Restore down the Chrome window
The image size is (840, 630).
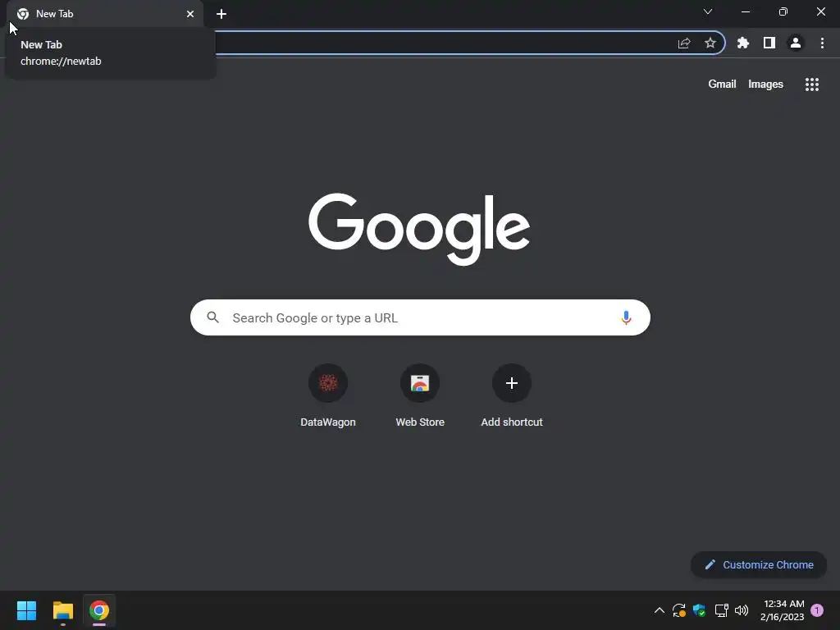click(x=783, y=11)
